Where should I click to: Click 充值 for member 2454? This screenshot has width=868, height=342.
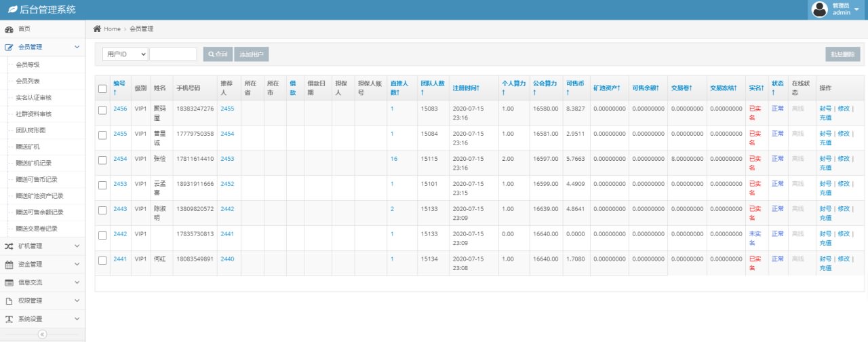pyautogui.click(x=825, y=168)
